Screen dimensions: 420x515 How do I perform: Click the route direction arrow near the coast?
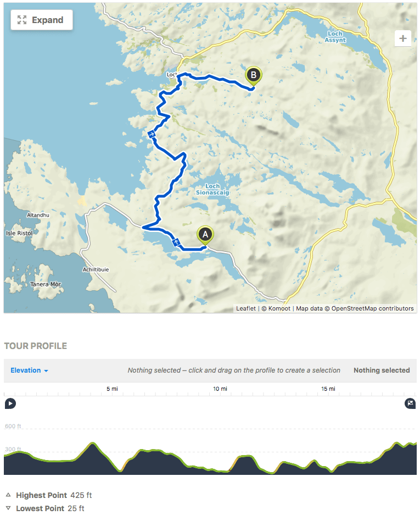click(152, 134)
